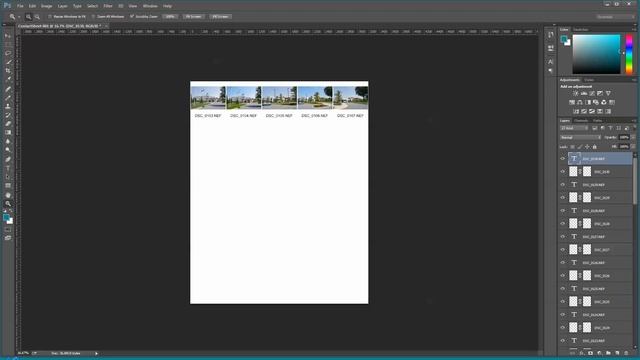Add a Brightness/Contrast adjustment
Screen dimensions: 640x360
pyautogui.click(x=576, y=93)
